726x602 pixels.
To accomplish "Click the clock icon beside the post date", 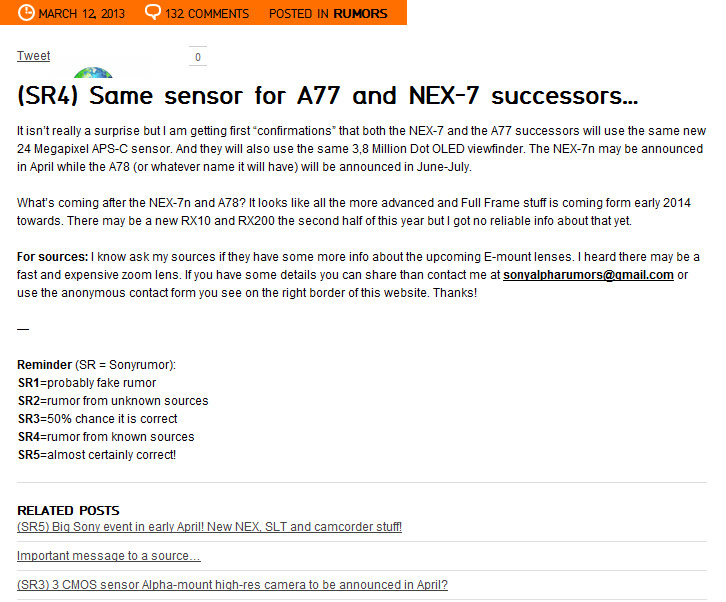I will [26, 13].
